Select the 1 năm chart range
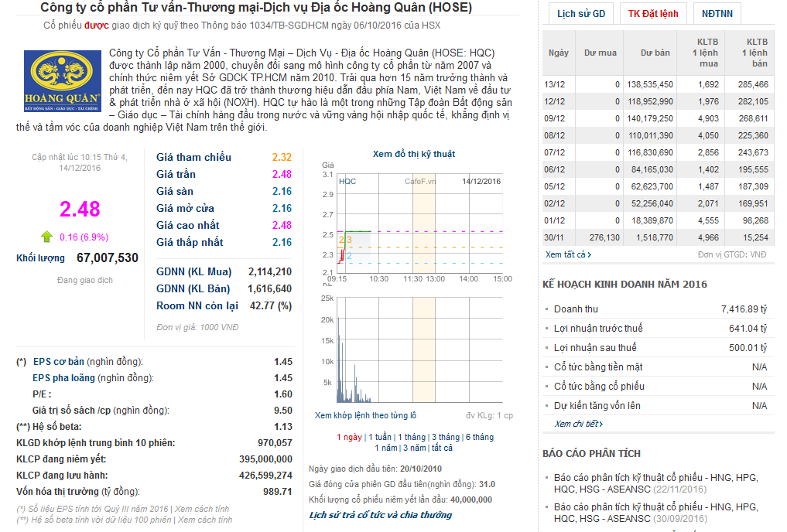Viewport: 787px width, 532px height. coord(386,448)
